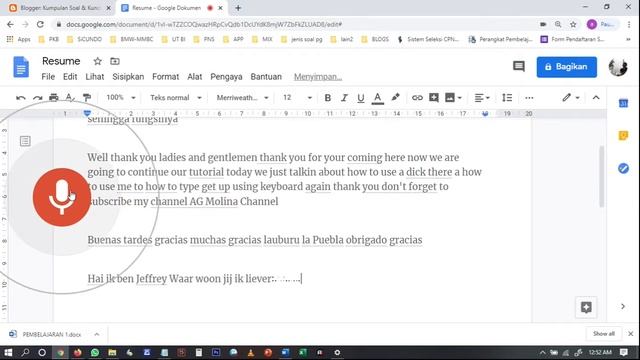This screenshot has height=360, width=640.
Task: Open the Merriweather font dropdown
Action: click(x=242, y=98)
